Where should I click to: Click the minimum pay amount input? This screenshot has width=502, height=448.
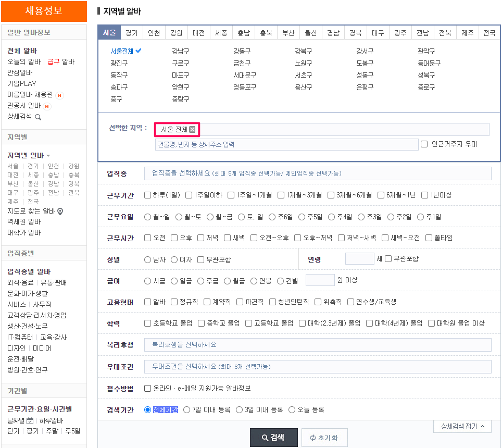(x=320, y=280)
